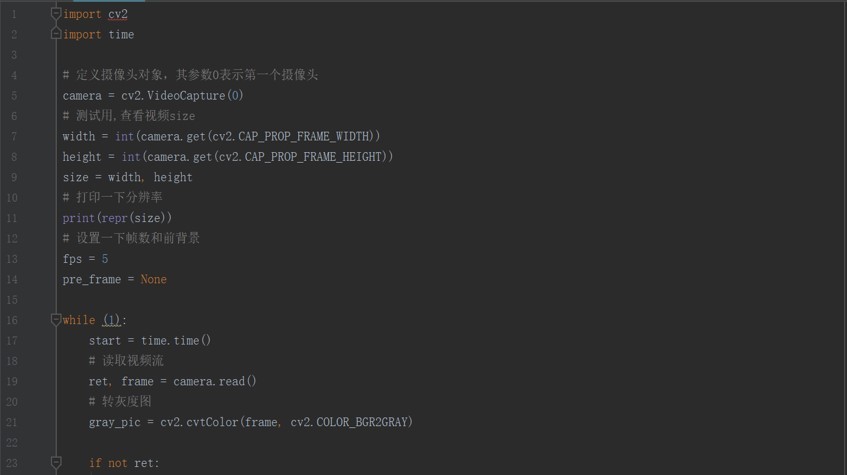Click the camera.read() call
847x475 pixels.
(x=214, y=382)
